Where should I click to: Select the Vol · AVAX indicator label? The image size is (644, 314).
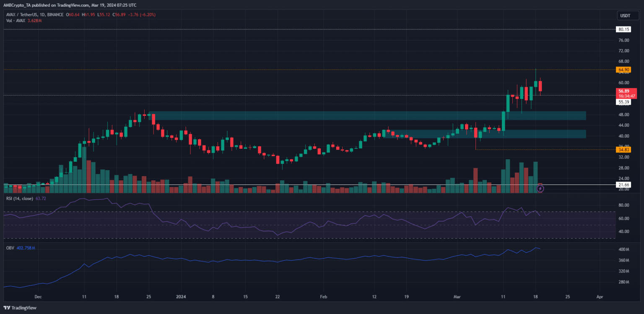[x=16, y=20]
